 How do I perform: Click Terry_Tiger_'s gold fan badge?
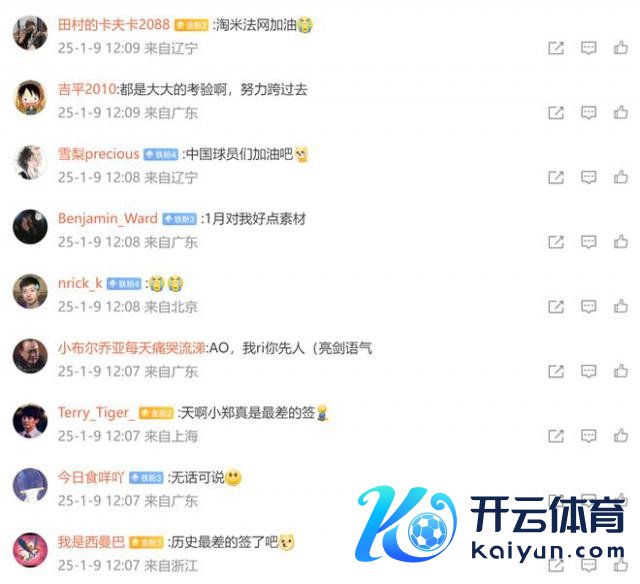pyautogui.click(x=156, y=413)
